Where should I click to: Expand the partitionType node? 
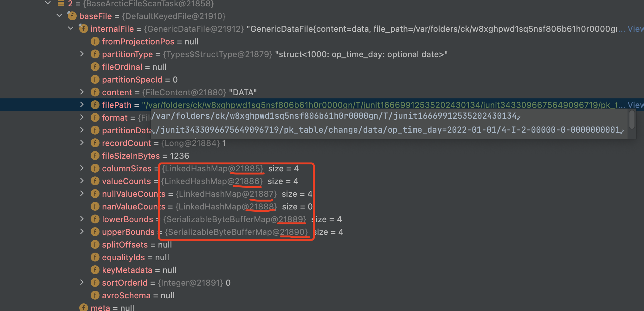[82, 54]
